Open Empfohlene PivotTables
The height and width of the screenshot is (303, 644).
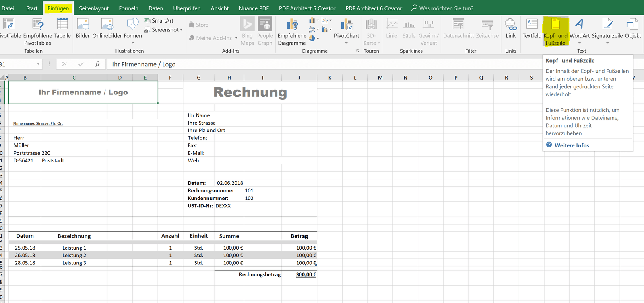point(37,31)
